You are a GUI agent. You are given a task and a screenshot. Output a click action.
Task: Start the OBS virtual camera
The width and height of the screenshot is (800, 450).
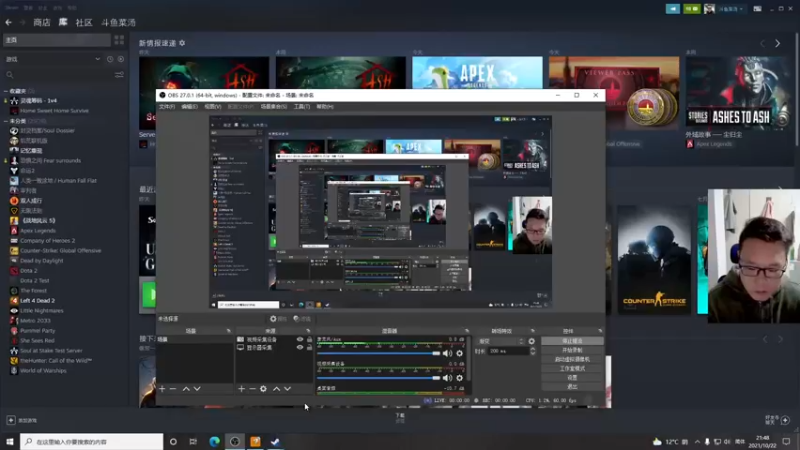[572, 359]
